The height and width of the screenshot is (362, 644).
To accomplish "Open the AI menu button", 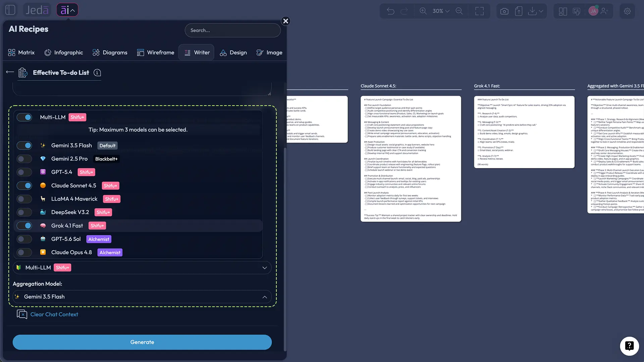I will tap(67, 10).
